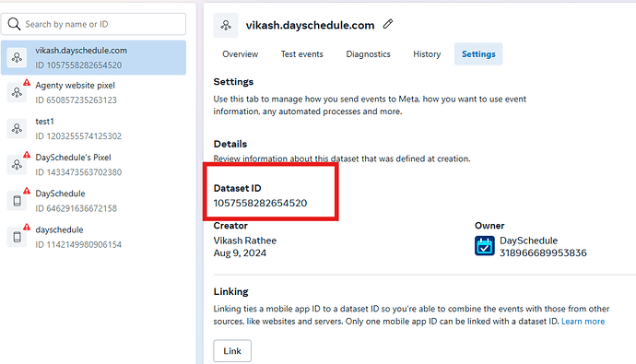Click the creation date Aug 9, 2024

point(241,252)
